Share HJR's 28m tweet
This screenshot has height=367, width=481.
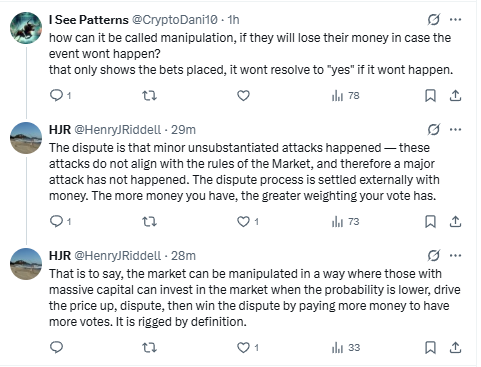tap(455, 348)
